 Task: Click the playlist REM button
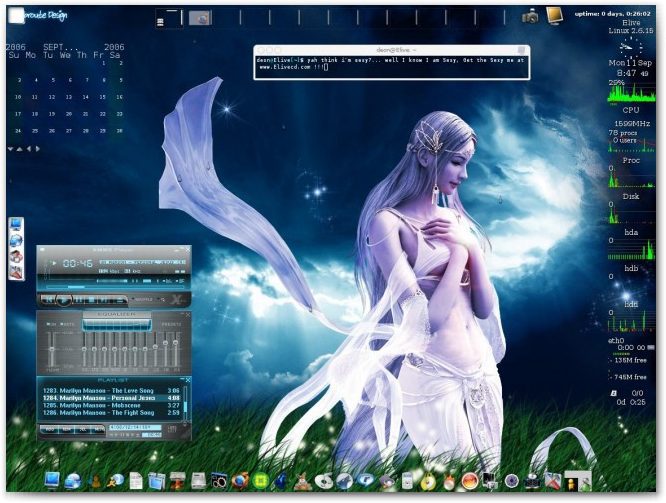click(66, 430)
